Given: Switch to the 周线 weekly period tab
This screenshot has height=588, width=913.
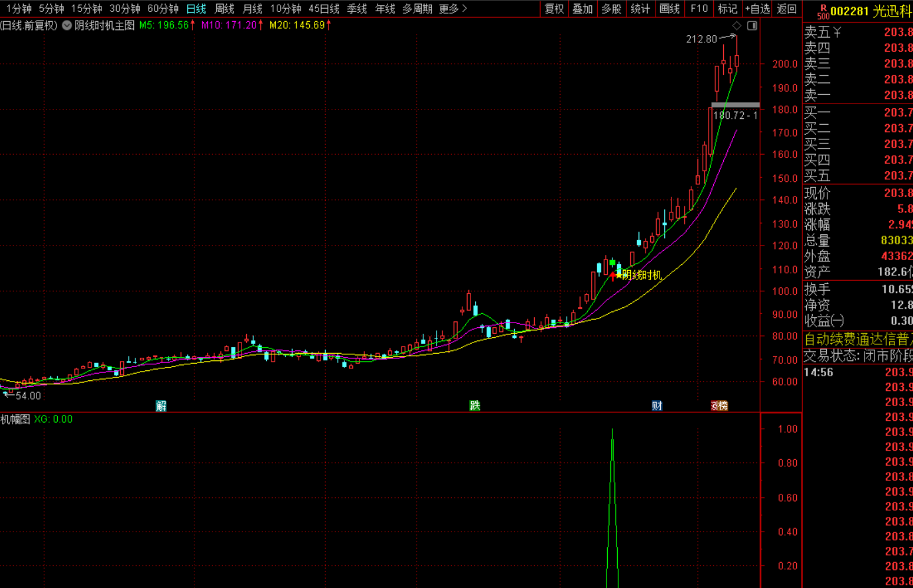Looking at the screenshot, I should (225, 9).
